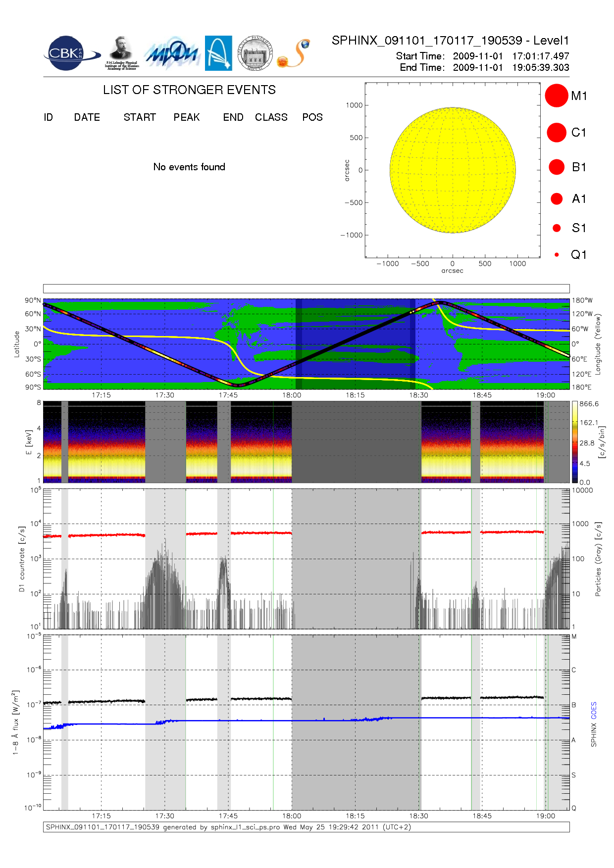Screen dimensions: 614x868
Task: Click the title SPHINX_091101_170117_190539 - Level1
Action: pyautogui.click(x=451, y=41)
